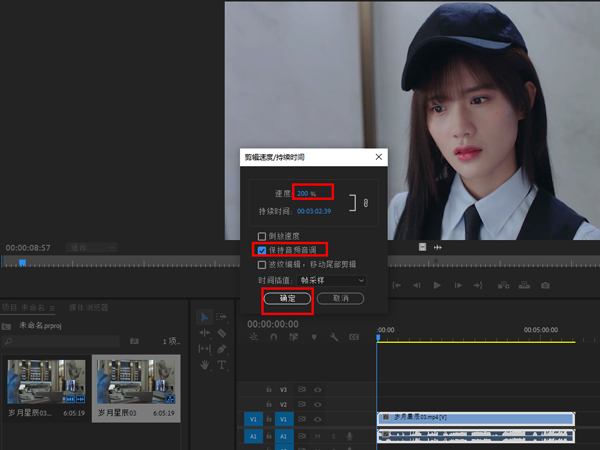Click the 取消 button

340,298
